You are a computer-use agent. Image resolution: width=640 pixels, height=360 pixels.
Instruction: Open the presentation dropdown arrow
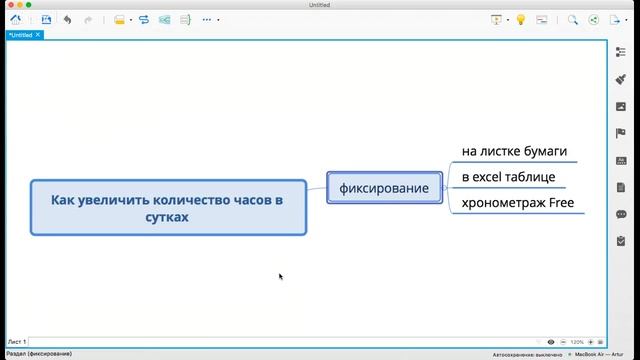(x=508, y=20)
